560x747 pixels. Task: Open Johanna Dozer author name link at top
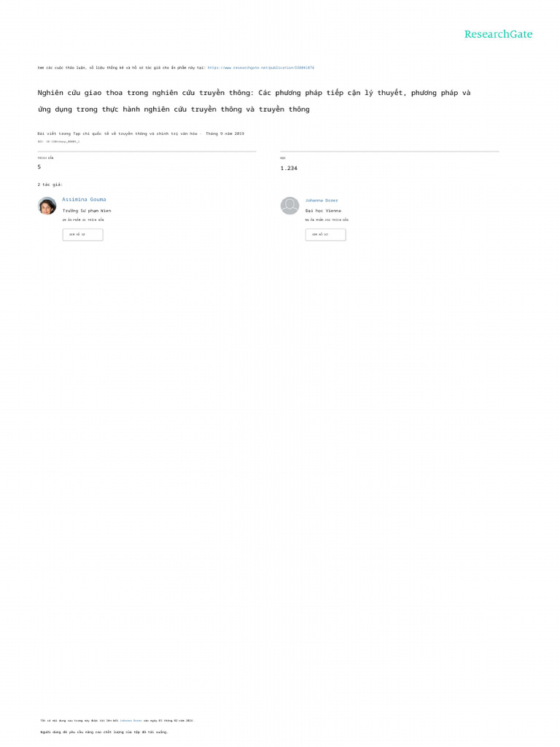pyautogui.click(x=322, y=201)
